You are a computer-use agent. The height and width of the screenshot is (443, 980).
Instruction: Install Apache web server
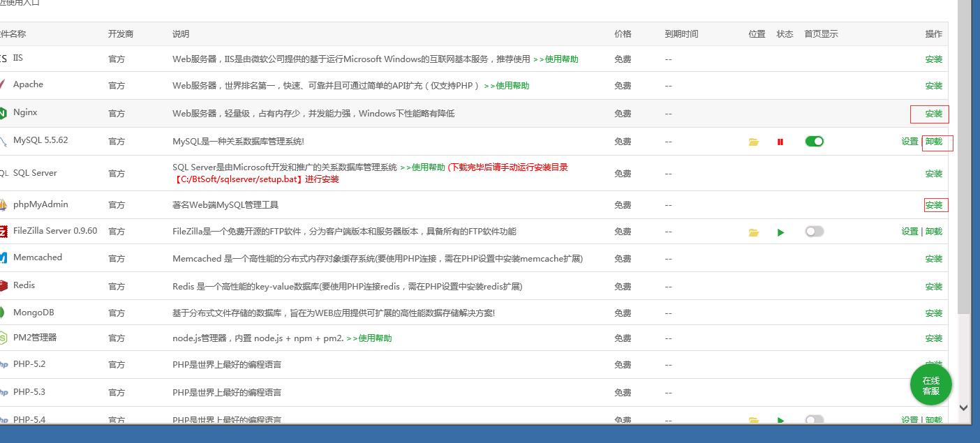tap(933, 86)
